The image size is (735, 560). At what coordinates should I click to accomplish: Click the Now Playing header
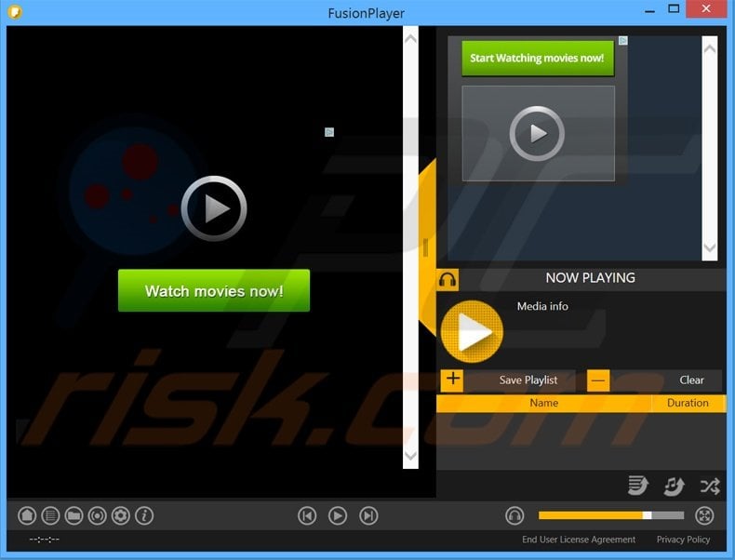(x=590, y=278)
